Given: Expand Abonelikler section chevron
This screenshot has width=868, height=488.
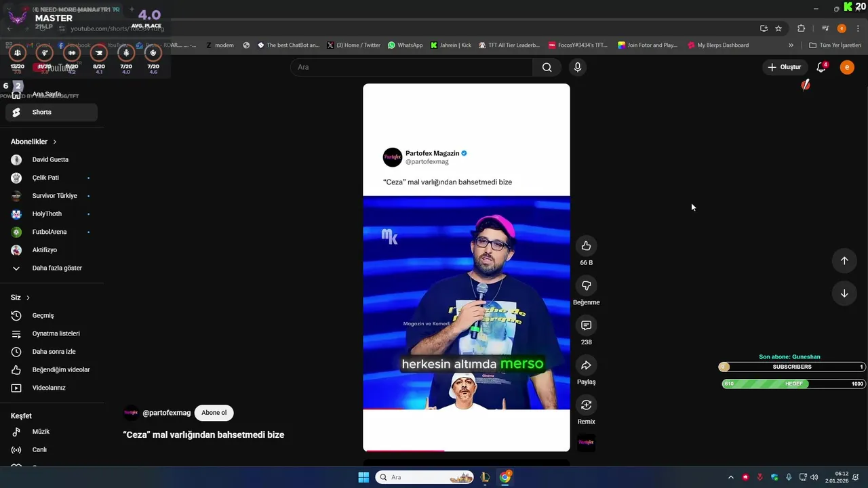Looking at the screenshot, I should 55,142.
